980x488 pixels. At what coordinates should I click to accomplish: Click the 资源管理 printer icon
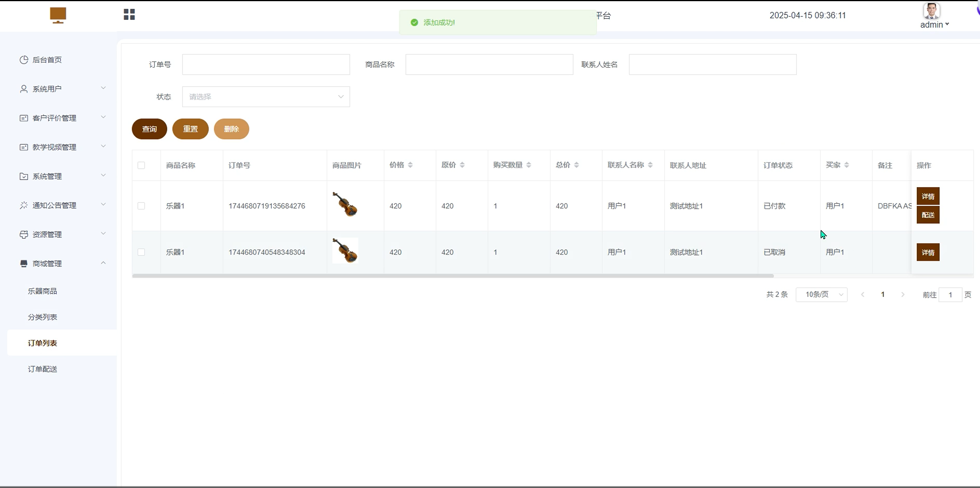[24, 234]
